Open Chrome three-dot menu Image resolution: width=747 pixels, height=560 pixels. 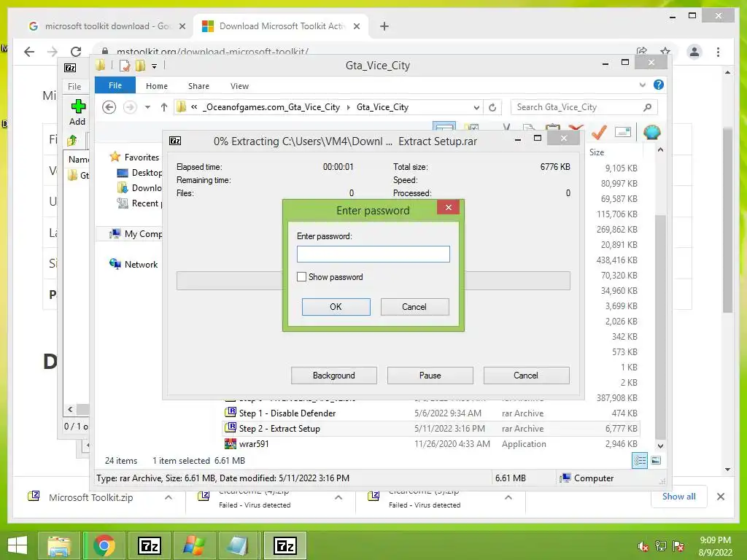click(718, 52)
